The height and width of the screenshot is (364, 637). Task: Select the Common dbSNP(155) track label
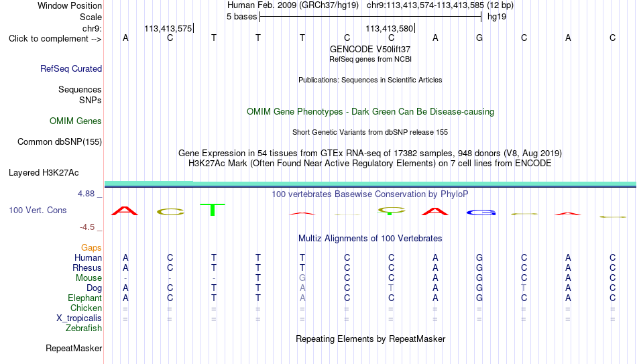(59, 142)
